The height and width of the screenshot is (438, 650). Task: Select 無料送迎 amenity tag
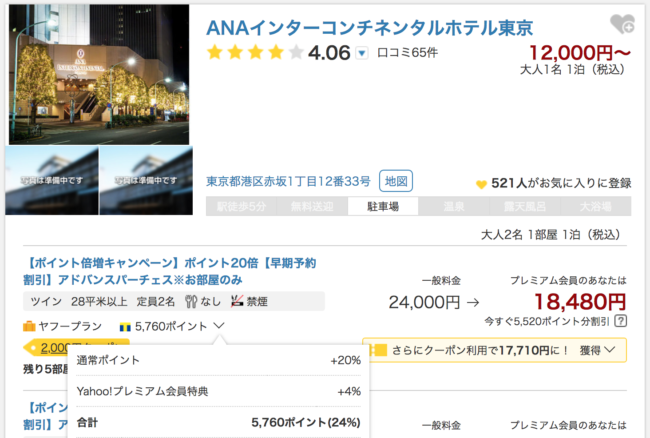click(312, 206)
